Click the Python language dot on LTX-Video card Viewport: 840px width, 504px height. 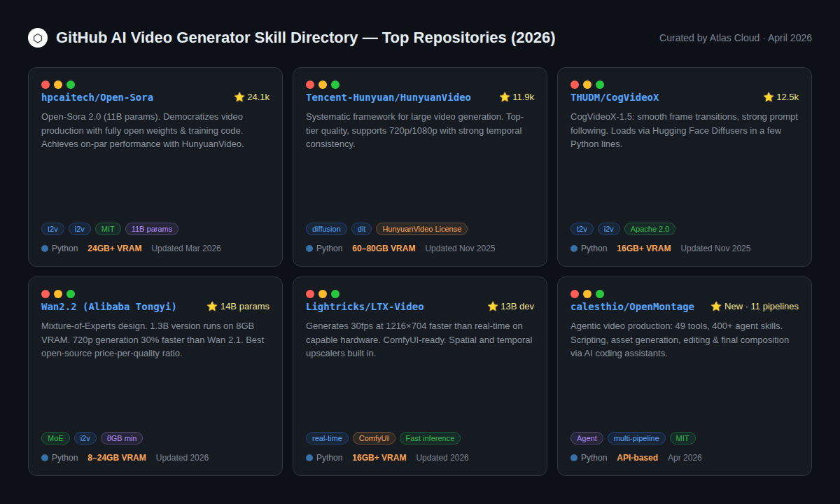coord(308,457)
